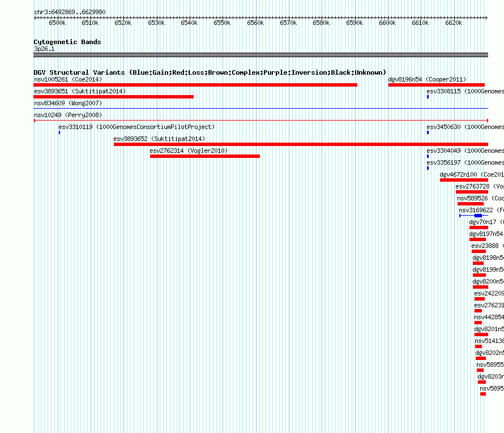Select the 6600k ruler position
The width and height of the screenshot is (504, 433).
[x=387, y=23]
